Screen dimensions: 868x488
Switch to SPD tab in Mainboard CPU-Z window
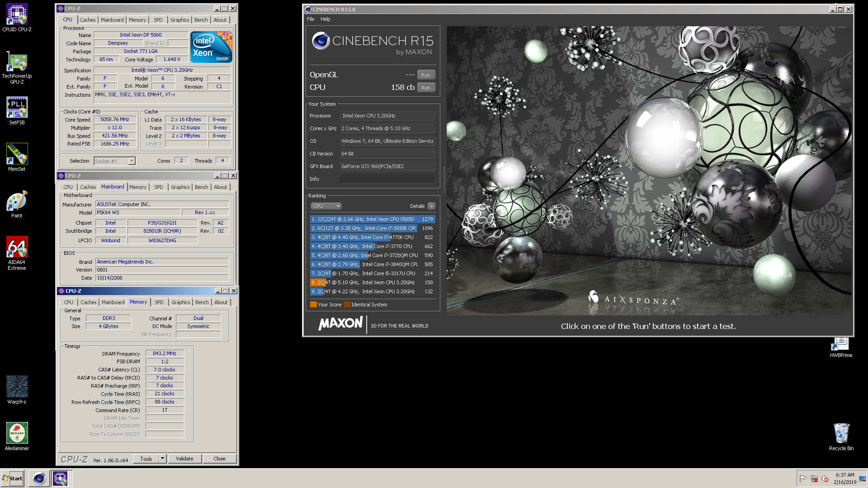click(159, 187)
